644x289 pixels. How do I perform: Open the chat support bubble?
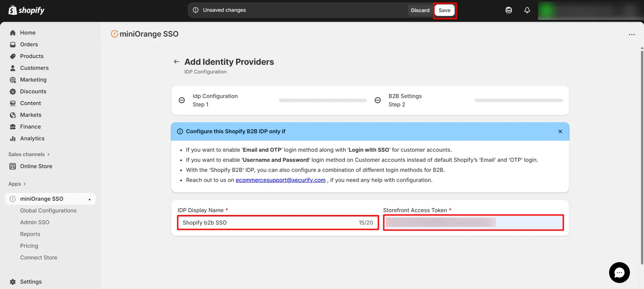coord(619,272)
